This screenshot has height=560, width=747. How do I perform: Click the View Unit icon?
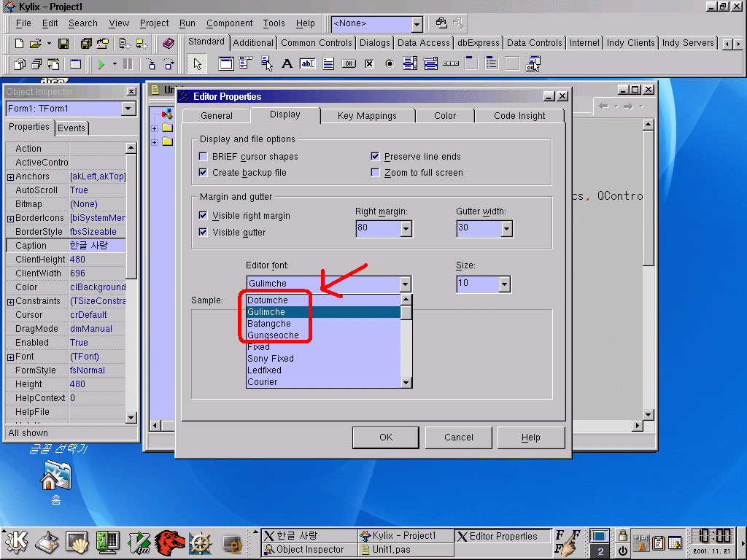coord(20,64)
